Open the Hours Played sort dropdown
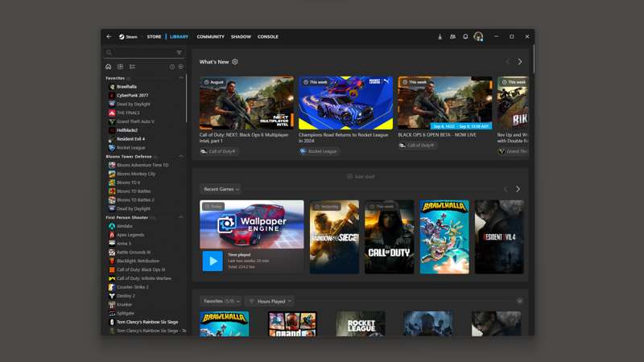This screenshot has width=644, height=362. point(270,301)
